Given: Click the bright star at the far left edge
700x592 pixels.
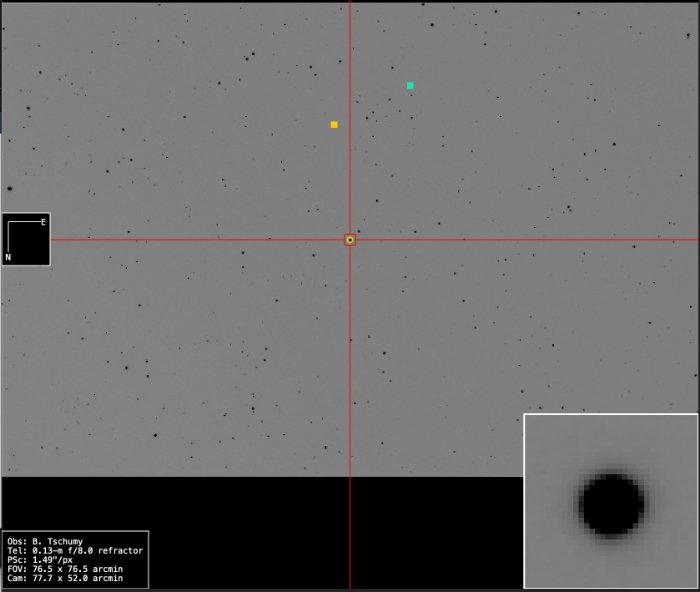Looking at the screenshot, I should click(x=9, y=188).
